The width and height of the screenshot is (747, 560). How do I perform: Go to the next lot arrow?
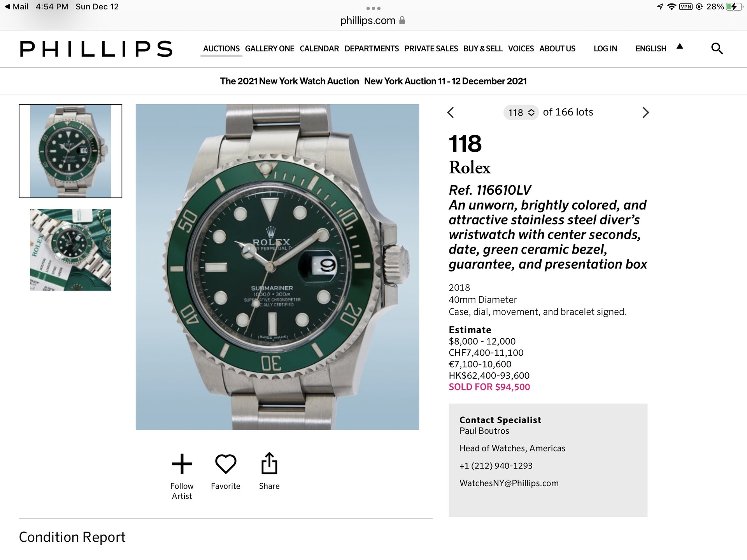(x=645, y=113)
